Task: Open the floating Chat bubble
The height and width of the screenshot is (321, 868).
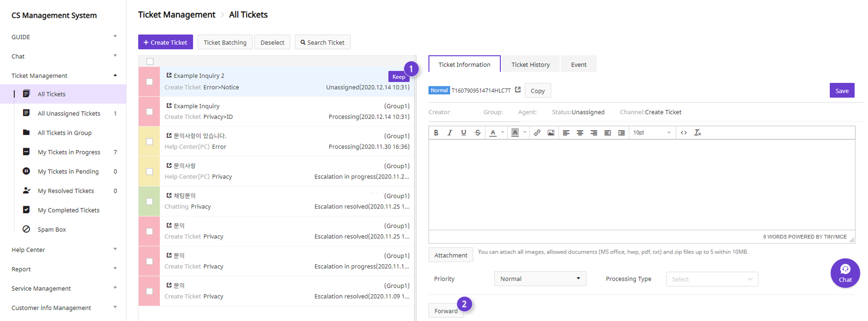Action: point(845,273)
